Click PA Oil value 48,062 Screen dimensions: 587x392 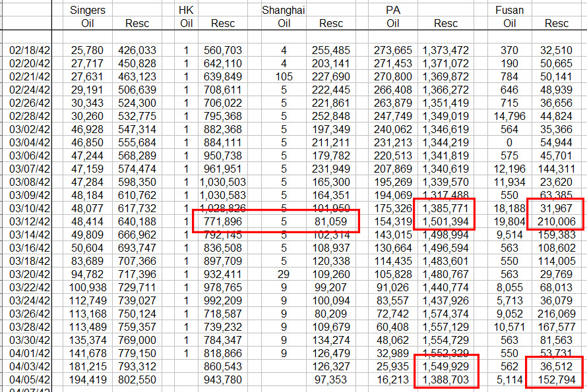pos(392,341)
